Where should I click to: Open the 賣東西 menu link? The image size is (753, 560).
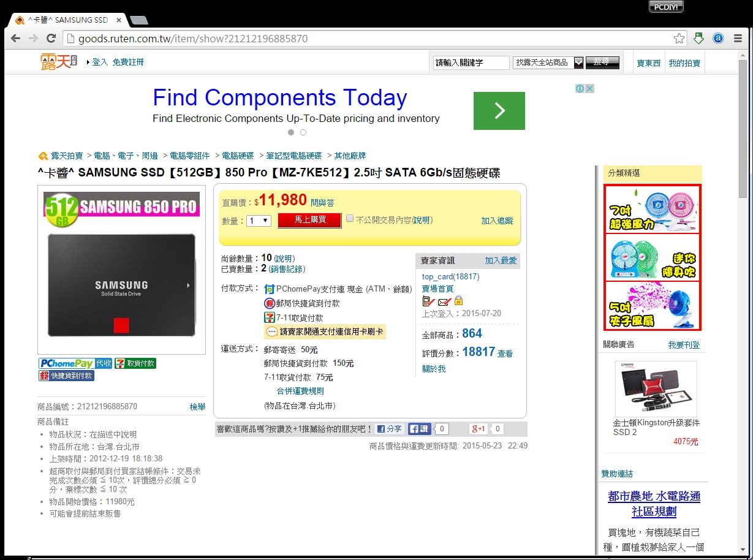[x=649, y=63]
